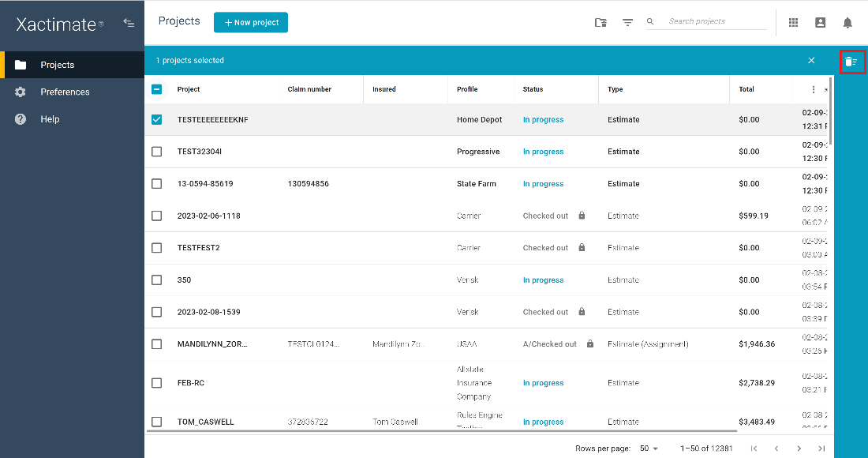This screenshot has height=458, width=868.
Task: Delete selected project via trash icon
Action: (x=851, y=62)
